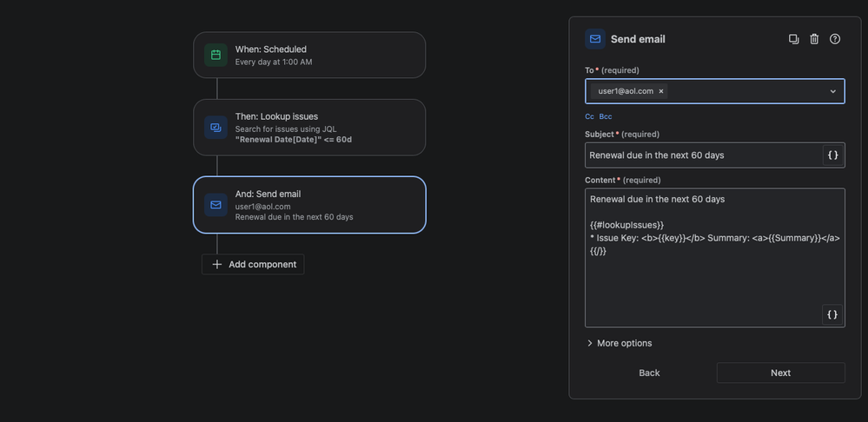
Task: Remove user1@aol.com recipient with the x
Action: pyautogui.click(x=661, y=91)
